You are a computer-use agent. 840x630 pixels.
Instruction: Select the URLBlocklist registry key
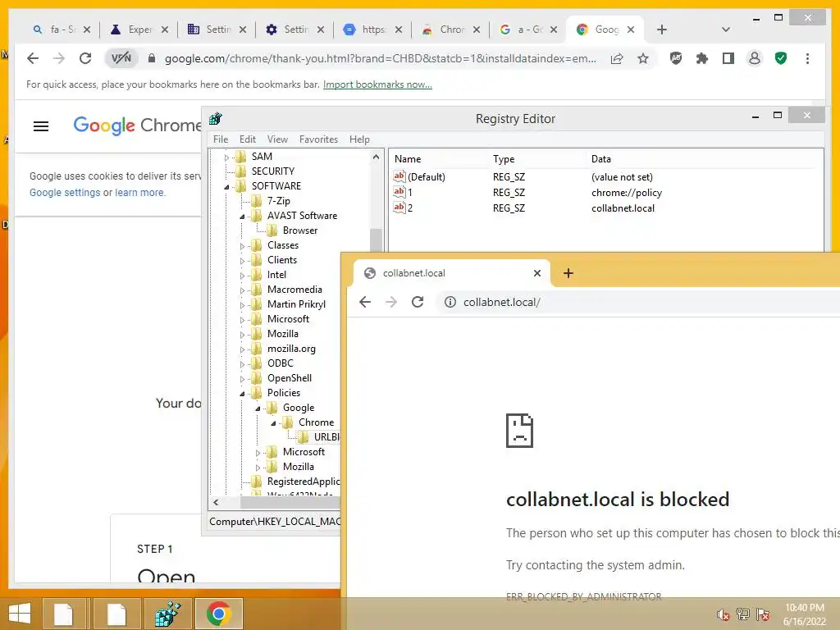pyautogui.click(x=326, y=437)
